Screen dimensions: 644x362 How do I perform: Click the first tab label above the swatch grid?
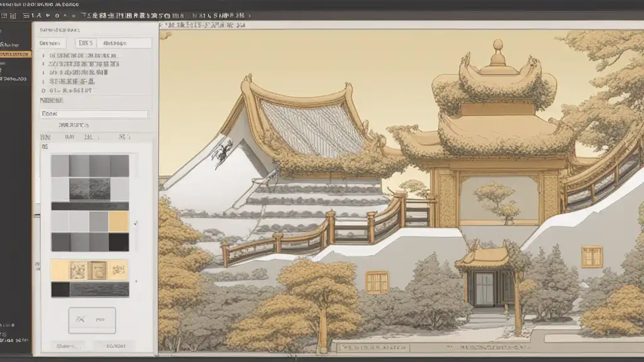click(45, 136)
